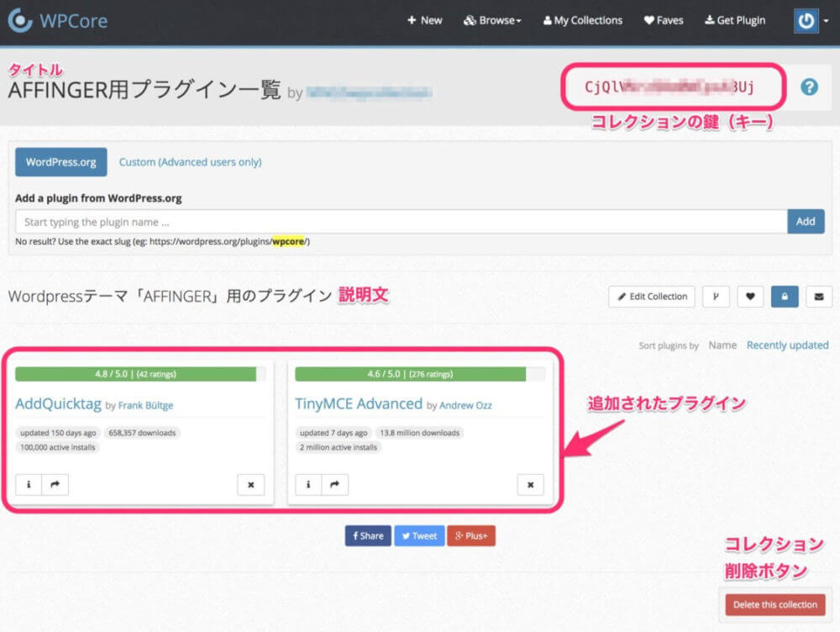Favorite this collection with heart button

[750, 297]
